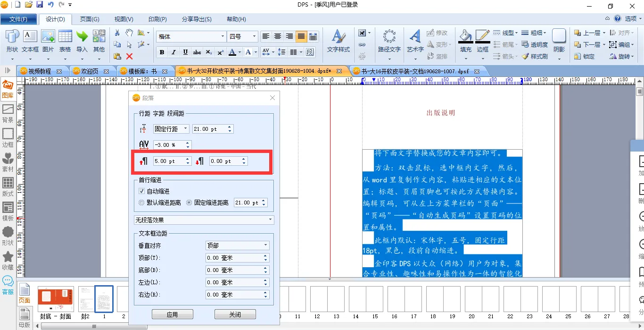Open the 路径文字 path text tool
Screen dimensions: 644x330
[389, 42]
